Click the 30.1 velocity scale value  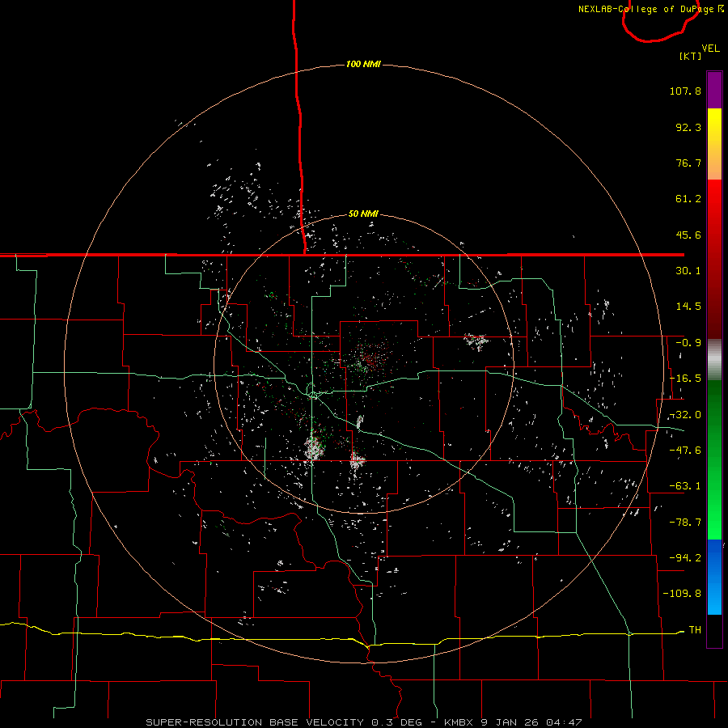[688, 271]
